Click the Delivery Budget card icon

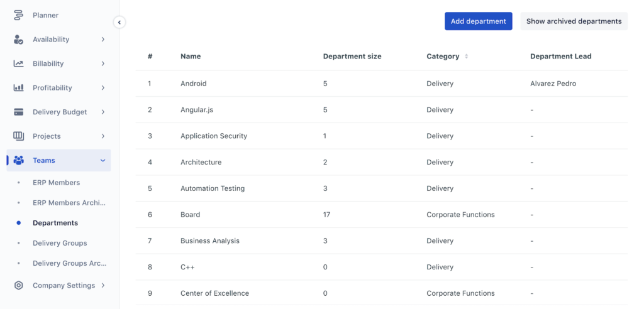pyautogui.click(x=18, y=112)
